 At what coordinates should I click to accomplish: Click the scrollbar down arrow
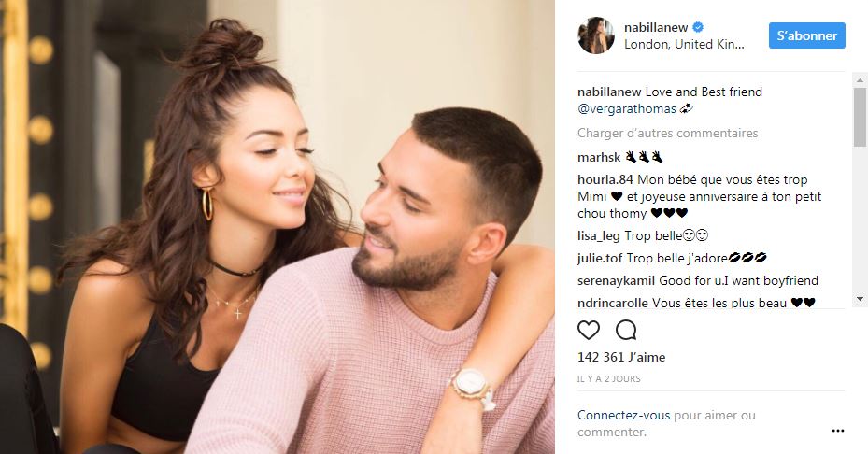860,299
